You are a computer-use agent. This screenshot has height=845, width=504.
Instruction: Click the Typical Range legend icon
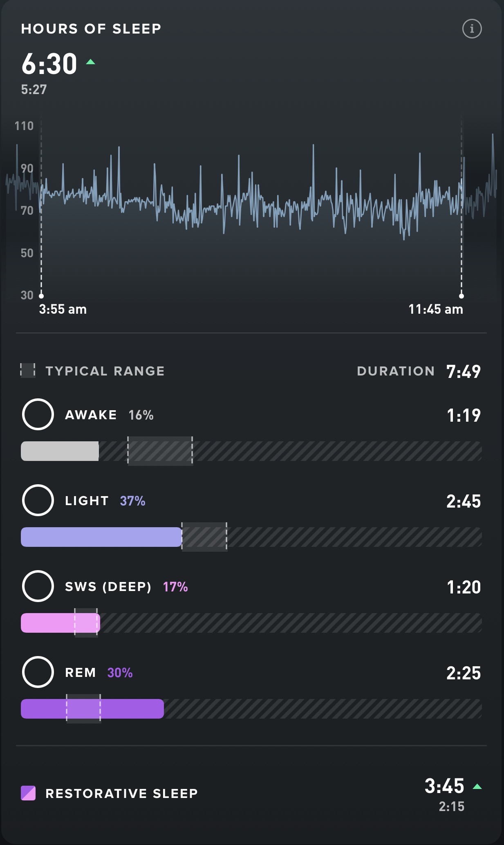(x=28, y=371)
